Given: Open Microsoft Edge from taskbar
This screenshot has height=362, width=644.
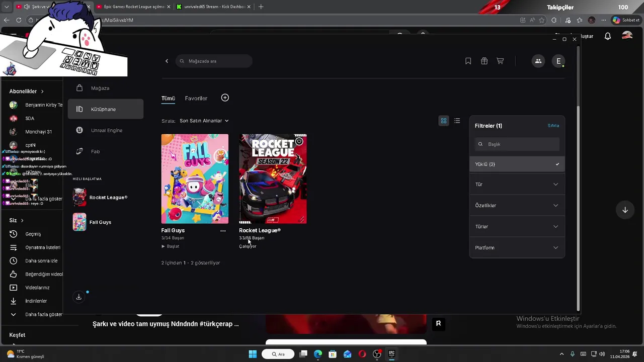Looking at the screenshot, I should click(x=318, y=354).
